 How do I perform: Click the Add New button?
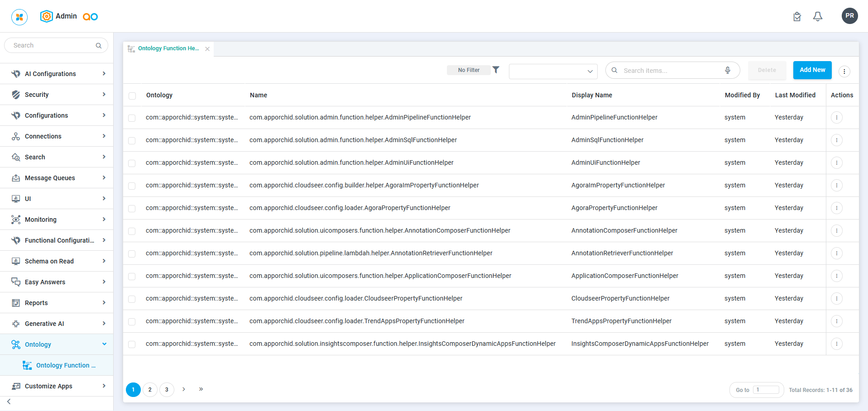(812, 70)
